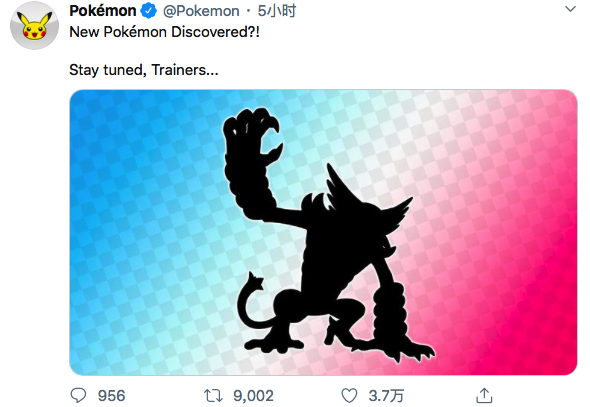Open the share upload icon
Viewport: 590px width, 407px height.
click(484, 395)
